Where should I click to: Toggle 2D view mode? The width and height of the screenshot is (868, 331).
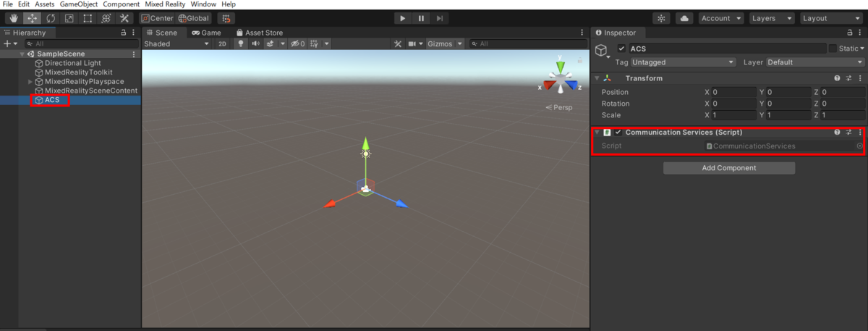[x=223, y=43]
